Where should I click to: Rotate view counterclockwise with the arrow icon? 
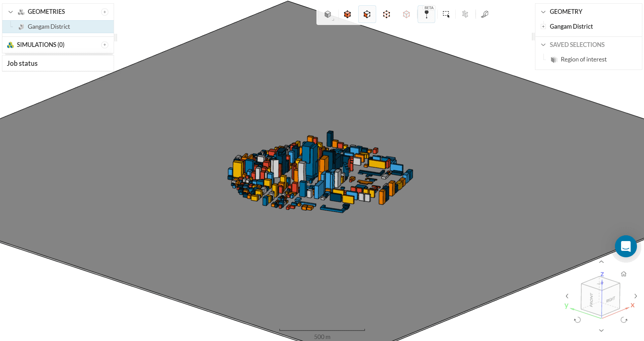click(x=577, y=320)
